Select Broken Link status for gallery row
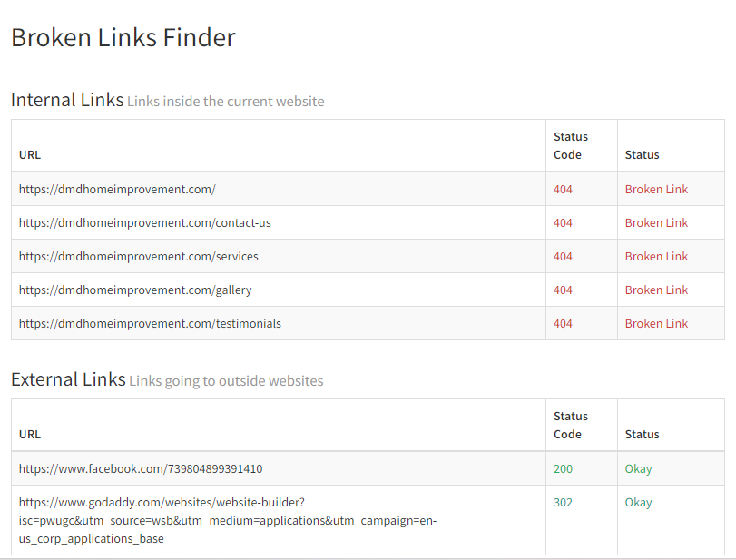Image resolution: width=736 pixels, height=560 pixels. pyautogui.click(x=656, y=290)
